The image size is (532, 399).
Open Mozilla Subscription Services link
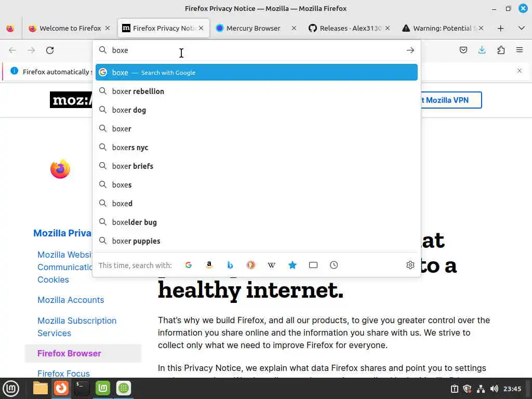click(x=77, y=327)
